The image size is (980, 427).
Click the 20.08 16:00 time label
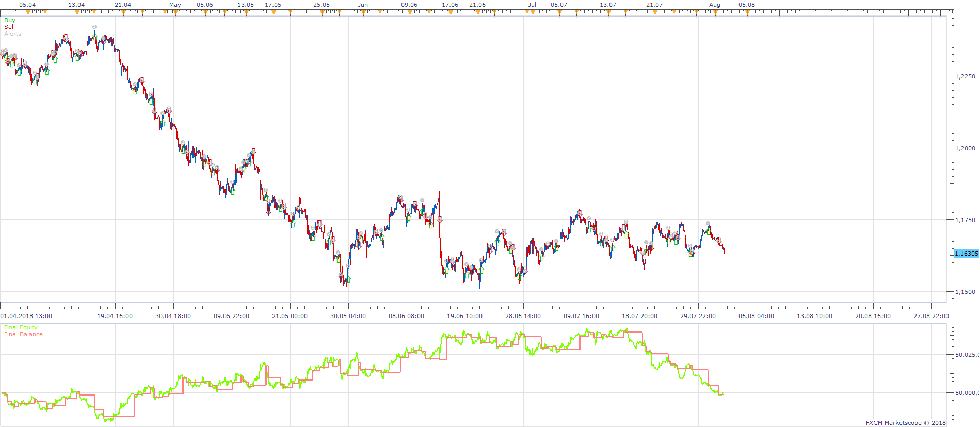pos(873,316)
